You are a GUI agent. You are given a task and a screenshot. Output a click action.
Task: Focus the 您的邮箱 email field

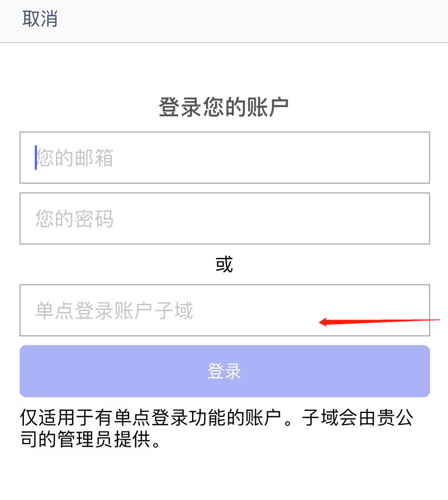(224, 158)
